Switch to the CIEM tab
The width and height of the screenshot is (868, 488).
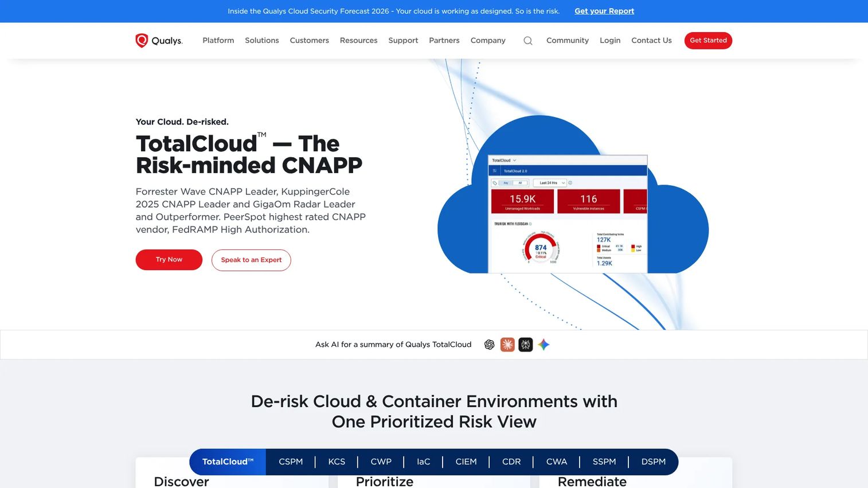pyautogui.click(x=466, y=462)
